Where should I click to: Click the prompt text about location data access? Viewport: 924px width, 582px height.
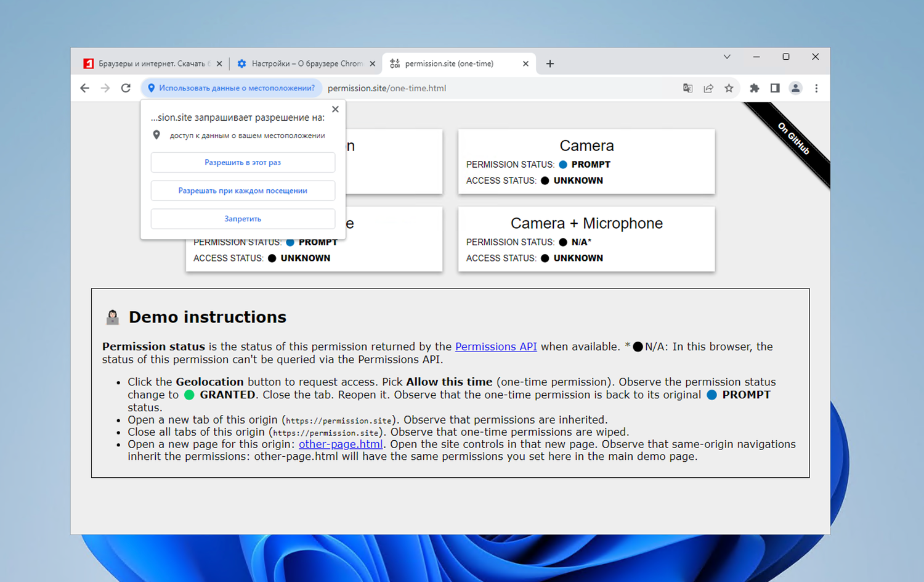pyautogui.click(x=247, y=136)
